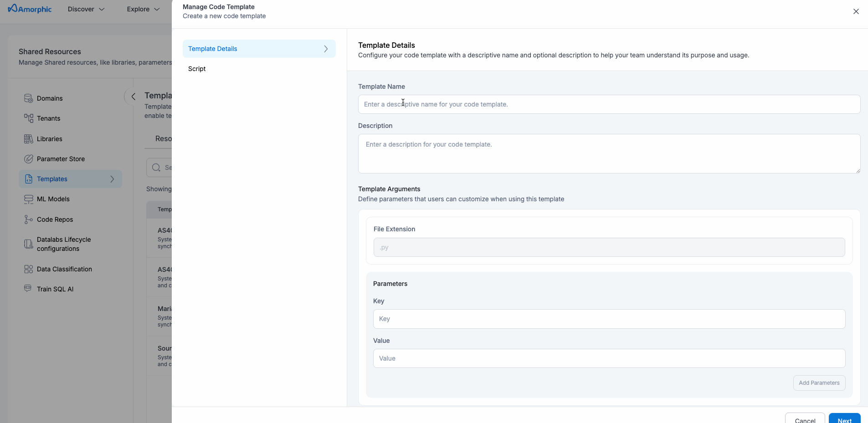Expand the Explore menu

click(143, 9)
